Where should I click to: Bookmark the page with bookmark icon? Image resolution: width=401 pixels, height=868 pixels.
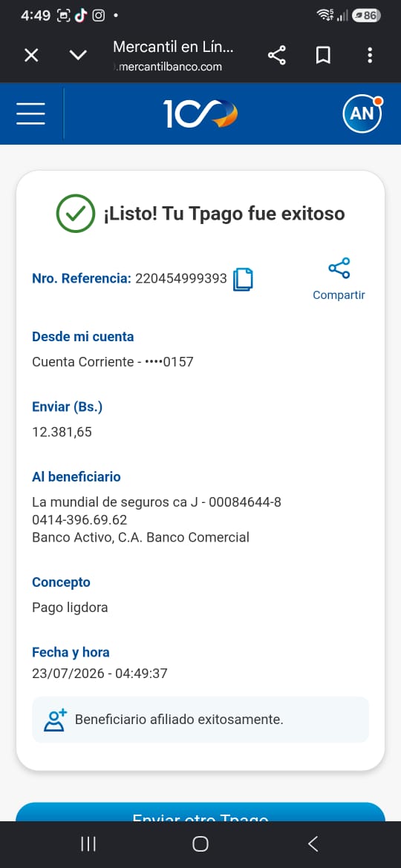click(x=323, y=56)
